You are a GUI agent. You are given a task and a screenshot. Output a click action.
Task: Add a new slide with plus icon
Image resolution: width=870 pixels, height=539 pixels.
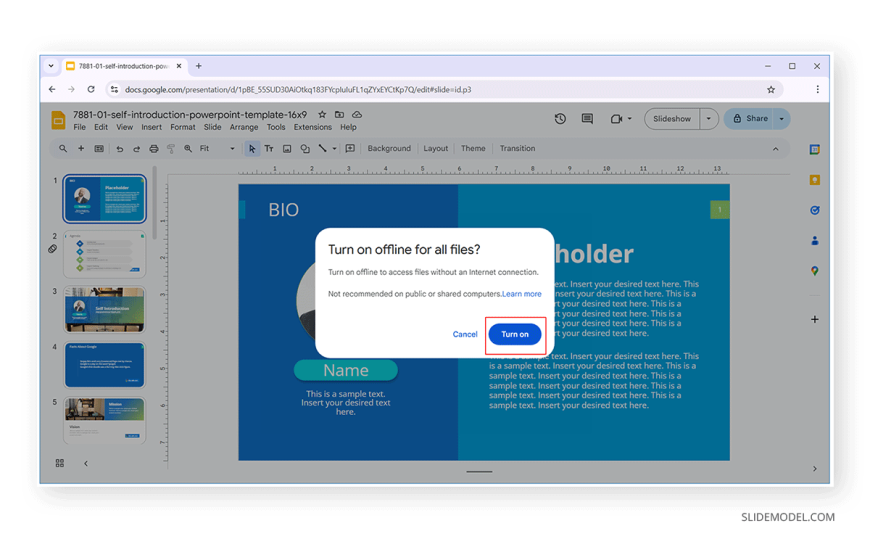pos(80,149)
